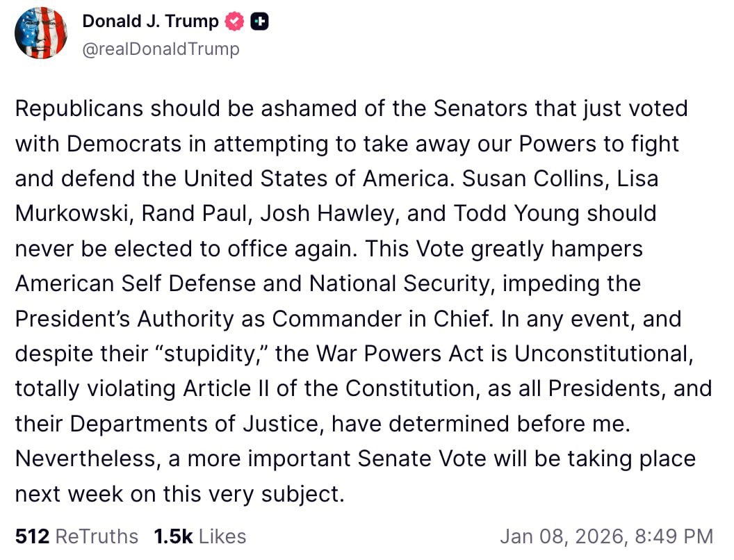Click the quoted word “stupidity” in post

click(215, 354)
